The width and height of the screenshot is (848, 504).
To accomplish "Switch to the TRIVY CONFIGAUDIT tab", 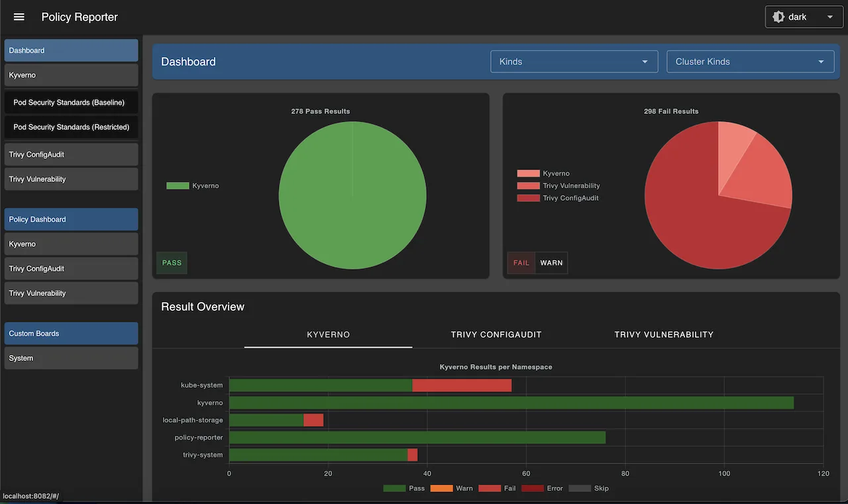I will tap(496, 334).
